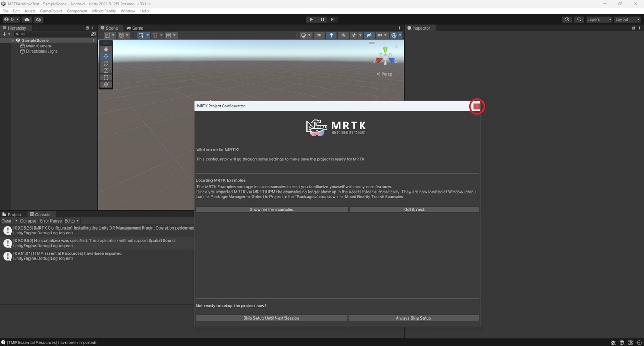The height and width of the screenshot is (346, 644).
Task: Click the Pause playback button
Action: click(323, 19)
